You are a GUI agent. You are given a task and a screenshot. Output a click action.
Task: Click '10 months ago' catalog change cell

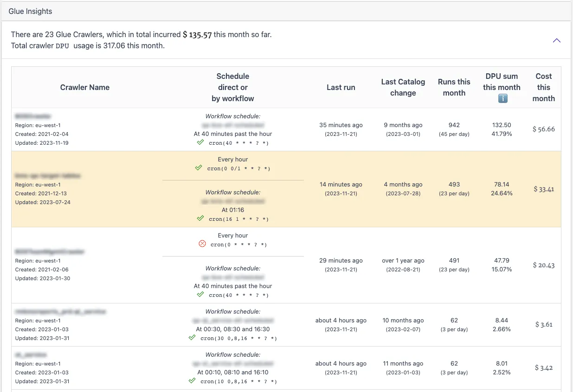pyautogui.click(x=403, y=320)
